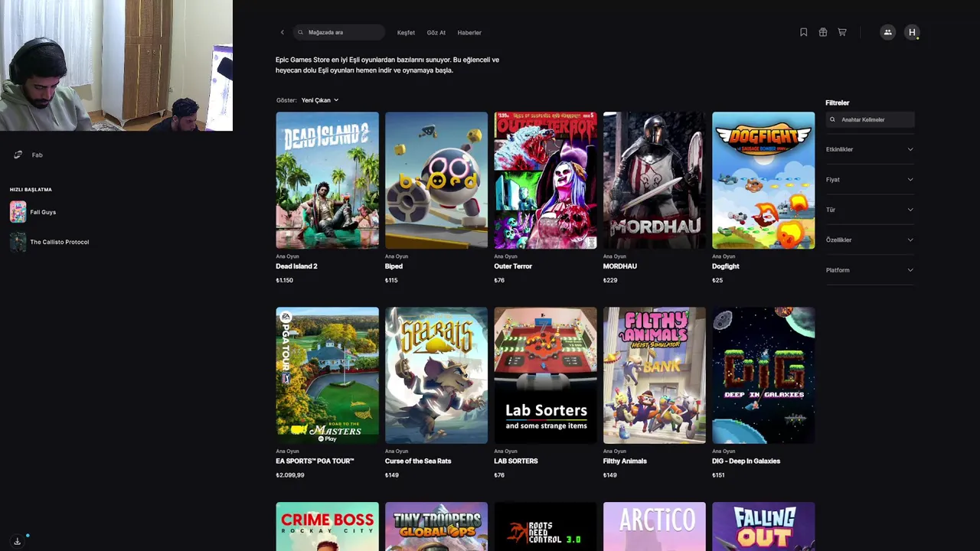Open the Yeni Çıkan sort dropdown
Image resolution: width=980 pixels, height=551 pixels.
tap(320, 100)
